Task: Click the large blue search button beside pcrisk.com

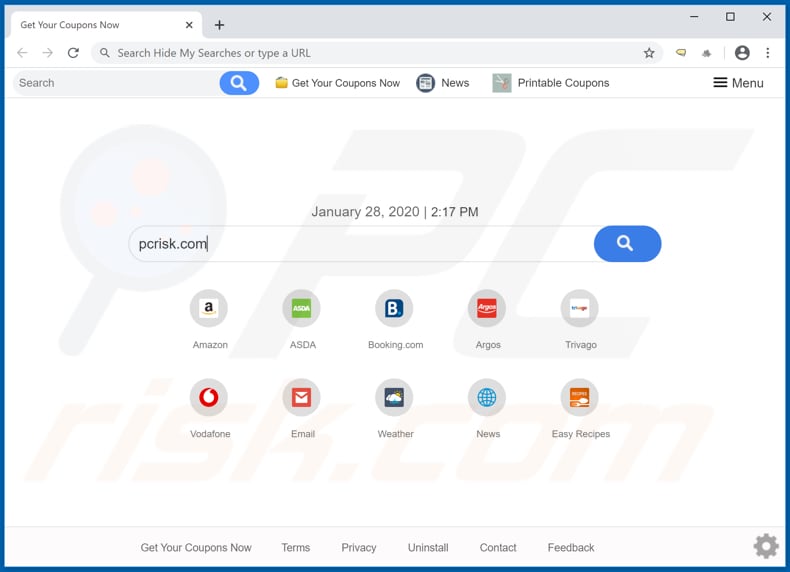Action: coord(627,243)
